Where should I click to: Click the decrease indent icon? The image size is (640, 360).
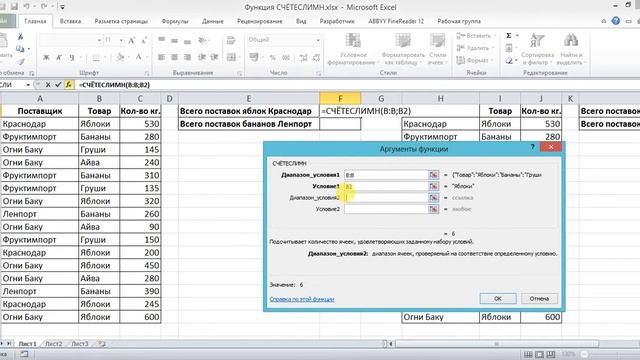pyautogui.click(x=202, y=57)
